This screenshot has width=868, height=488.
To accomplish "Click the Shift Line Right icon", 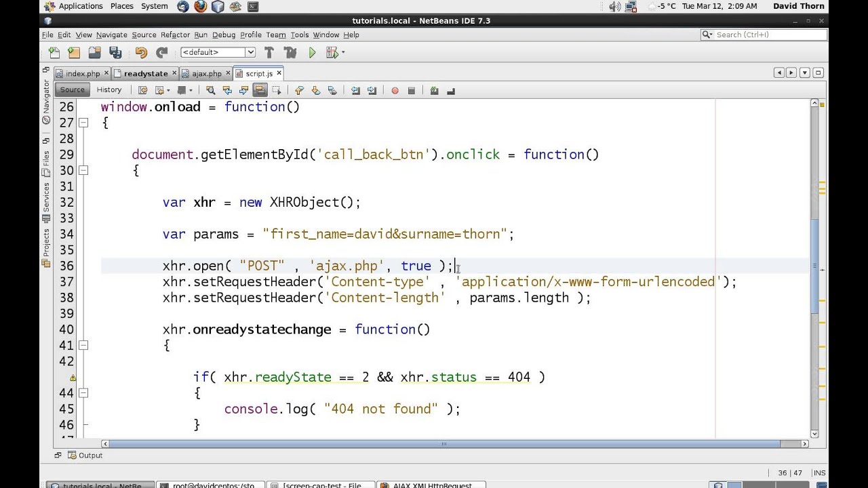I will 372,90.
